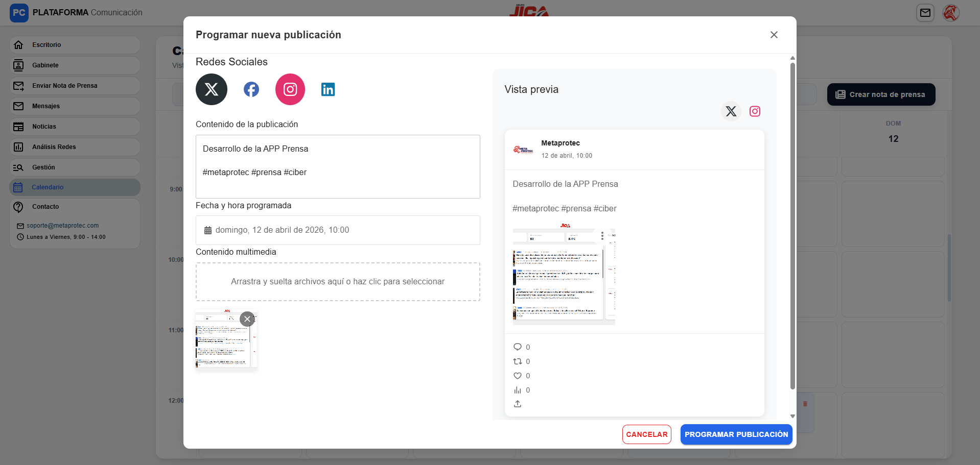Toggle the X network for publishing
The width and height of the screenshot is (980, 465).
coord(211,89)
